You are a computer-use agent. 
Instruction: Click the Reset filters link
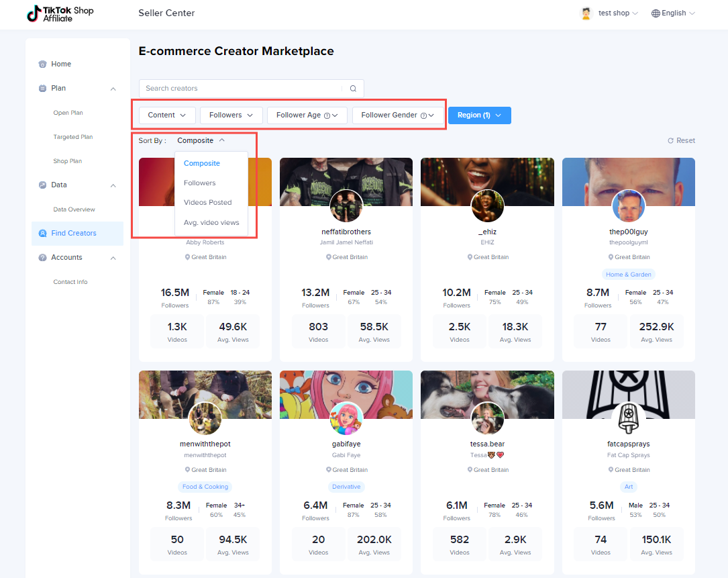681,141
